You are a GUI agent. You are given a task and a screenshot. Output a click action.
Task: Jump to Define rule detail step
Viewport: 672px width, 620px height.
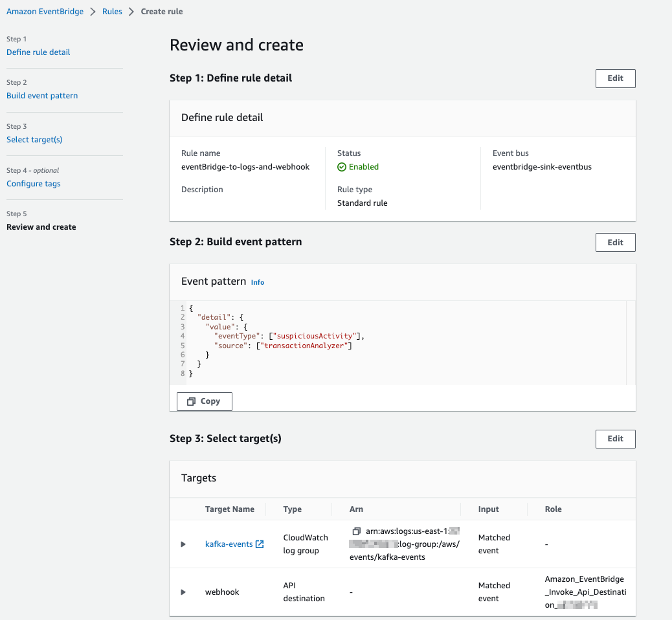point(38,52)
